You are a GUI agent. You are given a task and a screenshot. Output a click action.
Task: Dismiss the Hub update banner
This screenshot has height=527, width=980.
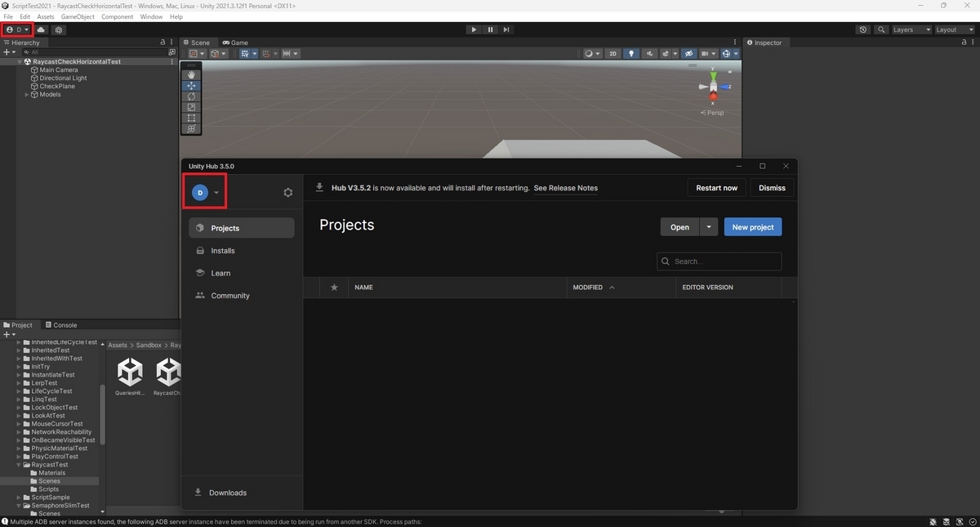coord(772,188)
